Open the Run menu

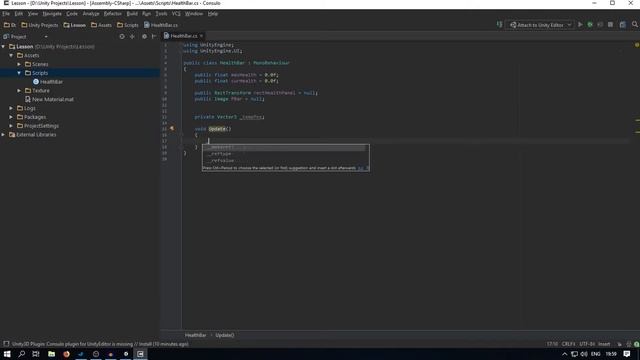pyautogui.click(x=146, y=13)
